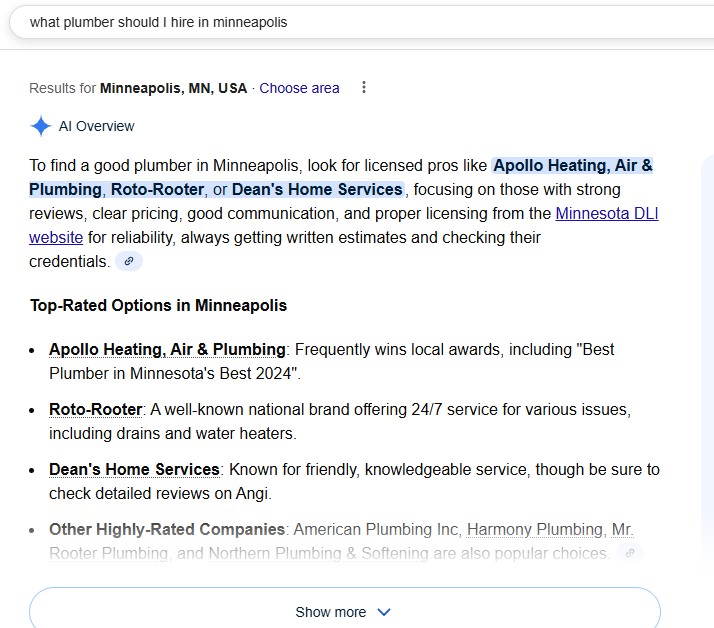Click highlighted Apollo Heating, Air & Plumbing in intro
714x628 pixels.
[341, 178]
